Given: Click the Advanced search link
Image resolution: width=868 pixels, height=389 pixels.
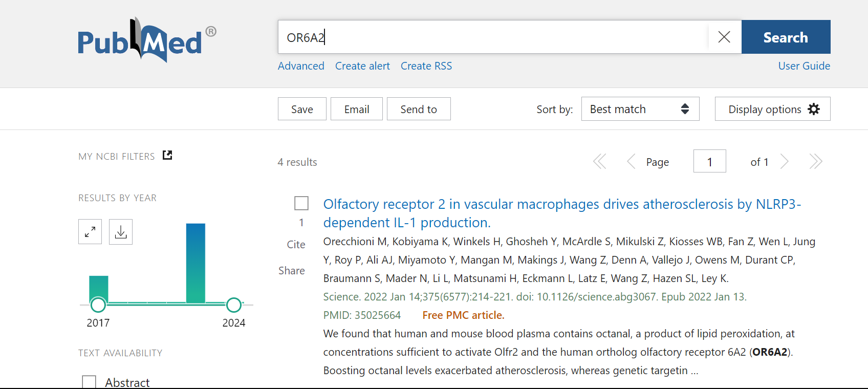Looking at the screenshot, I should 301,66.
